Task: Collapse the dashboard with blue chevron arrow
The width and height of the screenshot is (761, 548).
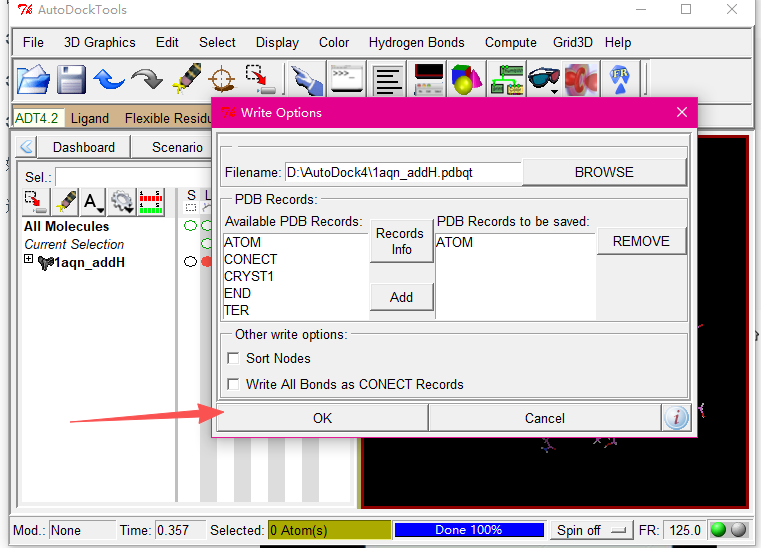Action: point(26,147)
